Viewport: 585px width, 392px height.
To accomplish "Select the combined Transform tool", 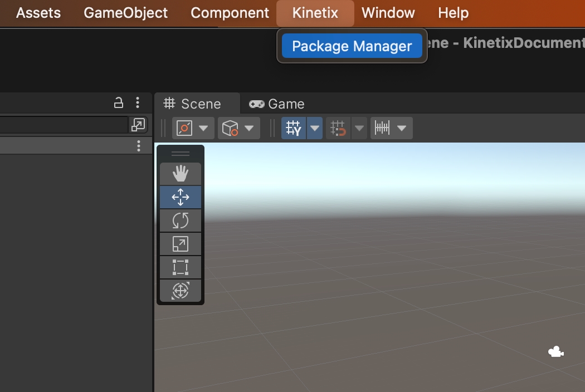I will [180, 291].
